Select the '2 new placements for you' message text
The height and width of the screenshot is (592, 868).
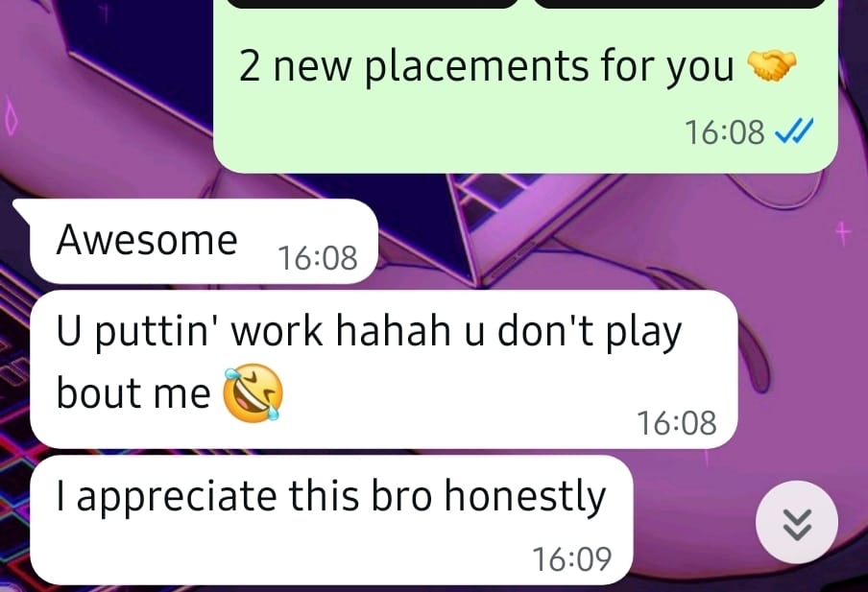(486, 65)
